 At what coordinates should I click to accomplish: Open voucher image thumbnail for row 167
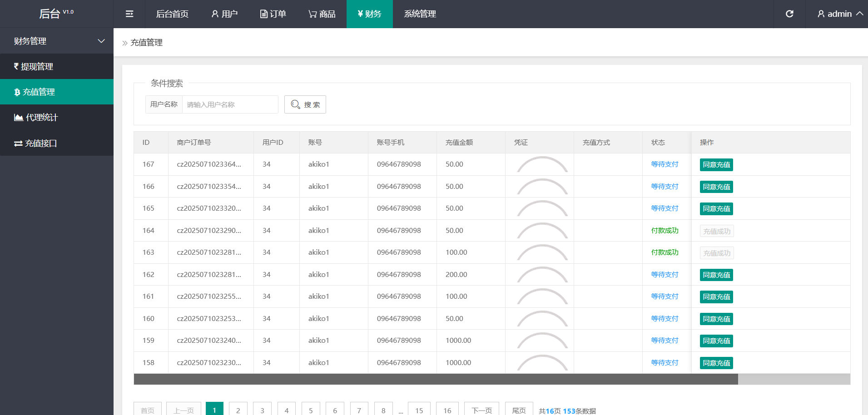tap(542, 164)
